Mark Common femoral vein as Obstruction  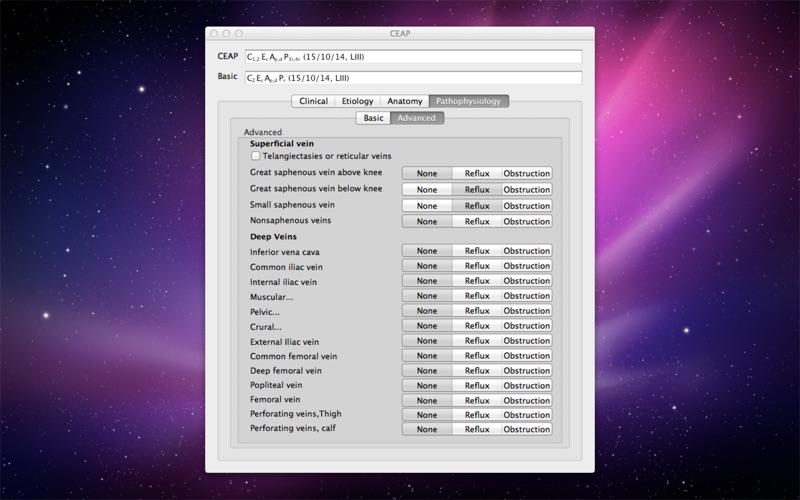[x=527, y=356]
